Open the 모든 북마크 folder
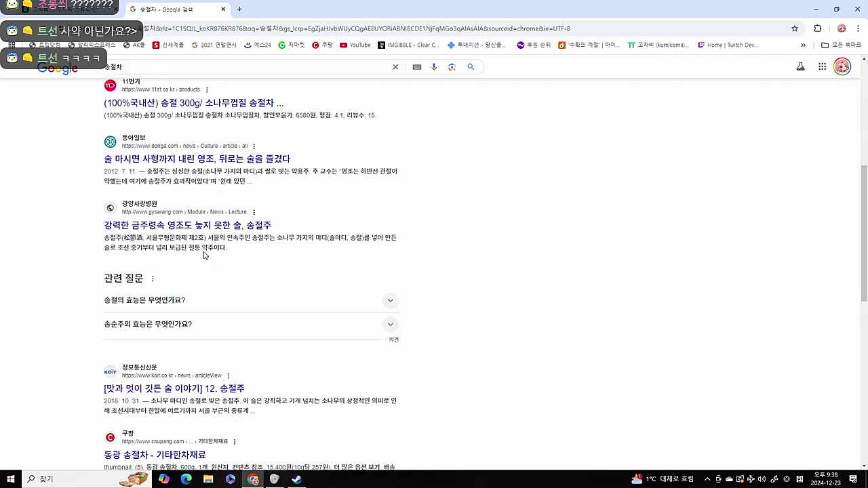 (x=841, y=45)
